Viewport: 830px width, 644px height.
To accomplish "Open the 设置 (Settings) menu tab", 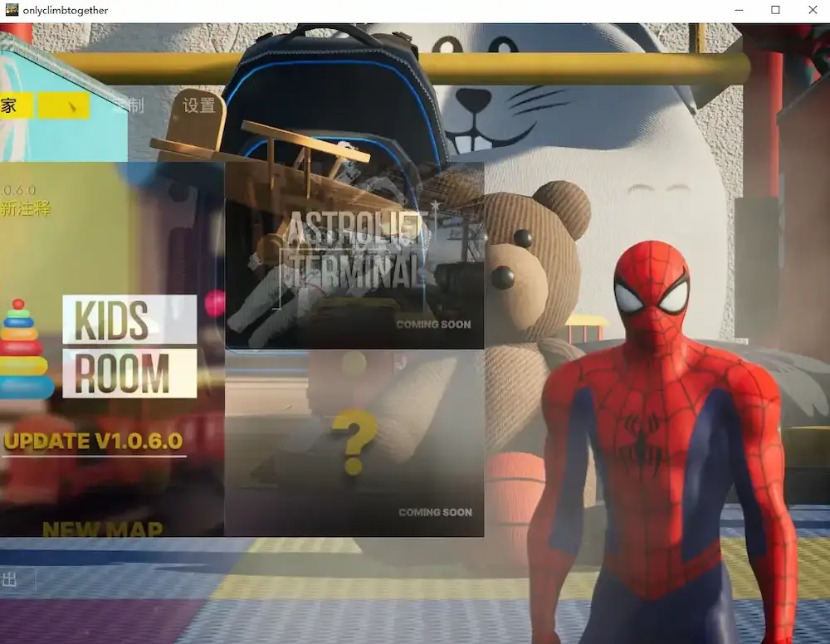I will click(x=199, y=105).
